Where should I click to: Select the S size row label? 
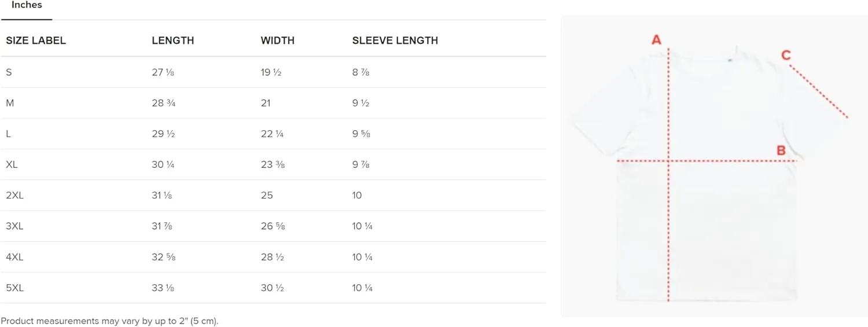pyautogui.click(x=9, y=72)
